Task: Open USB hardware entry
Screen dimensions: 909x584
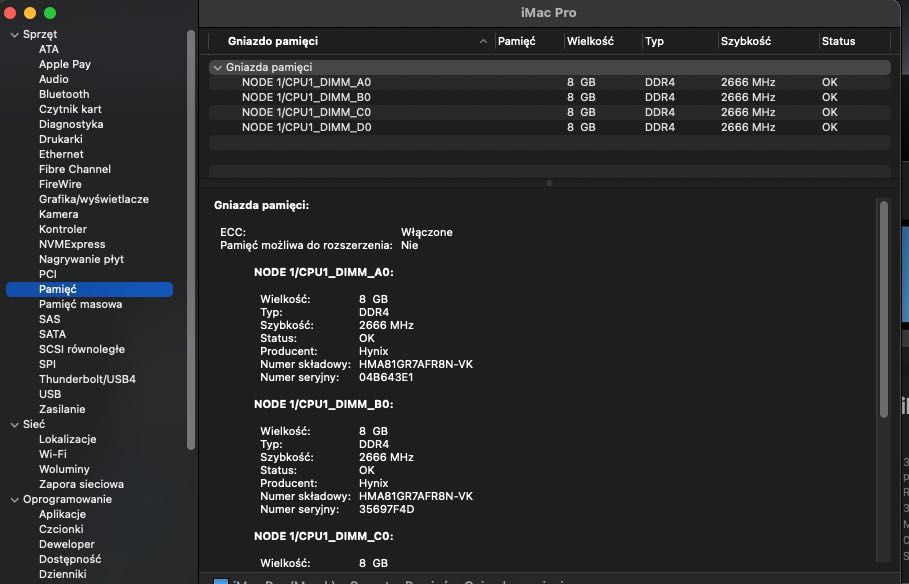Action: pos(50,394)
